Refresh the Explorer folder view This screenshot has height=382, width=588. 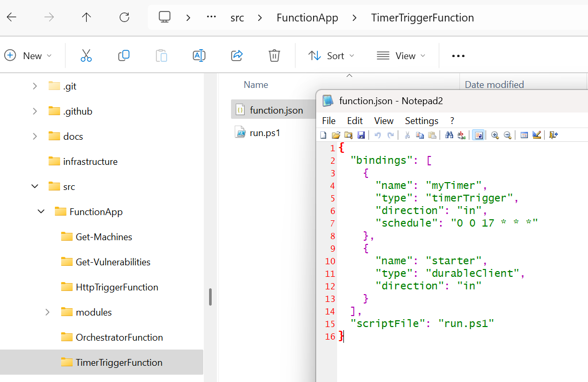pos(124,17)
